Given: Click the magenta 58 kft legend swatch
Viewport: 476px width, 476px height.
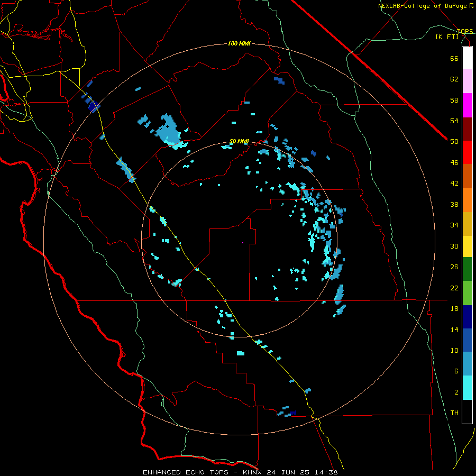Looking at the screenshot, I should [467, 105].
